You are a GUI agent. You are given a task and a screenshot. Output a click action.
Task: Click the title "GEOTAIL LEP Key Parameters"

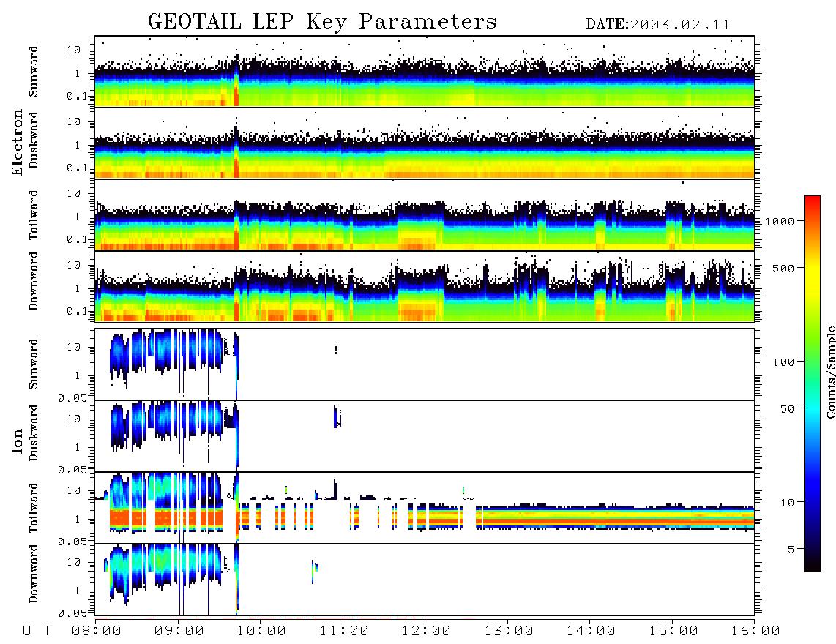tap(322, 22)
